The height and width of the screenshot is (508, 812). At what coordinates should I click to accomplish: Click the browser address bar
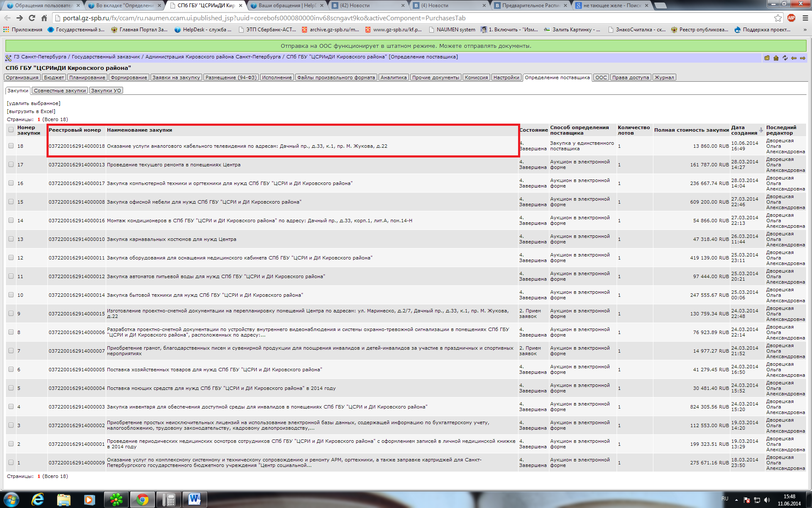click(381, 18)
